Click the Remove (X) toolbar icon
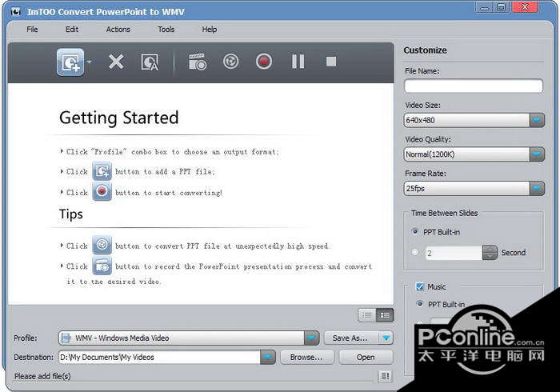This screenshot has height=392, width=560. [116, 62]
